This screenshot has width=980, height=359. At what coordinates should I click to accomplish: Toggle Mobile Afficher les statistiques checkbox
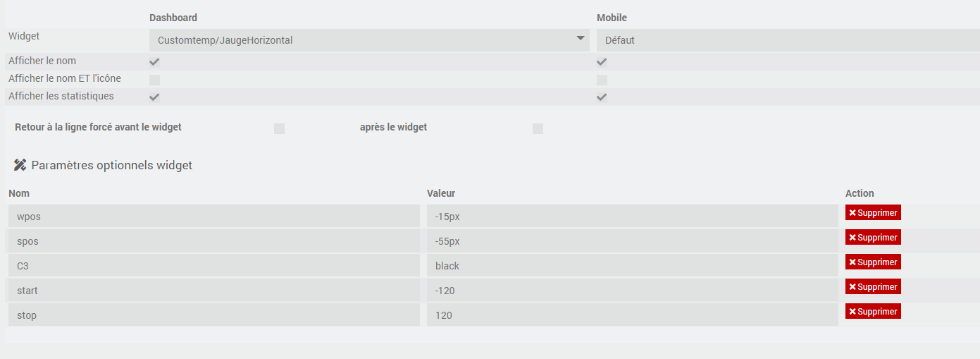pyautogui.click(x=602, y=97)
